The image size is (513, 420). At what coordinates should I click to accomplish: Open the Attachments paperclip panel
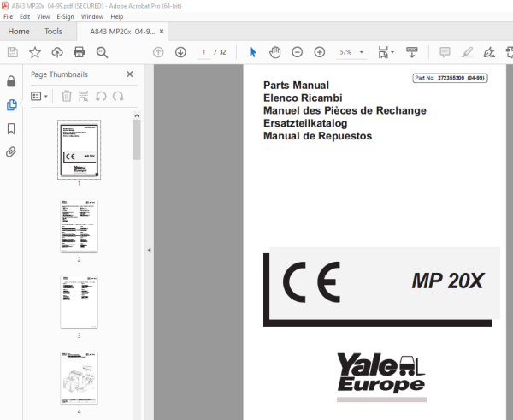11,152
